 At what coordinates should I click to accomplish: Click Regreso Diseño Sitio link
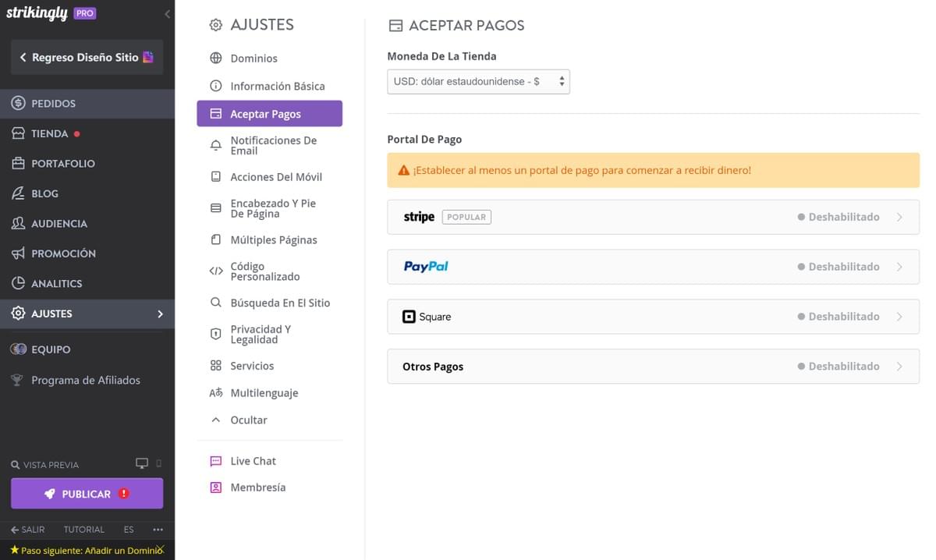[x=82, y=57]
